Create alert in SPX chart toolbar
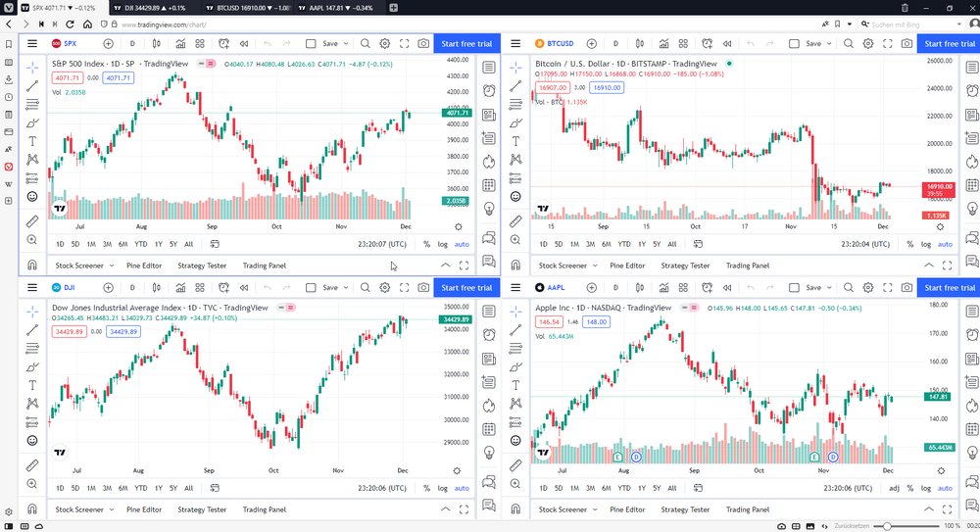980x532 pixels. pyautogui.click(x=223, y=44)
